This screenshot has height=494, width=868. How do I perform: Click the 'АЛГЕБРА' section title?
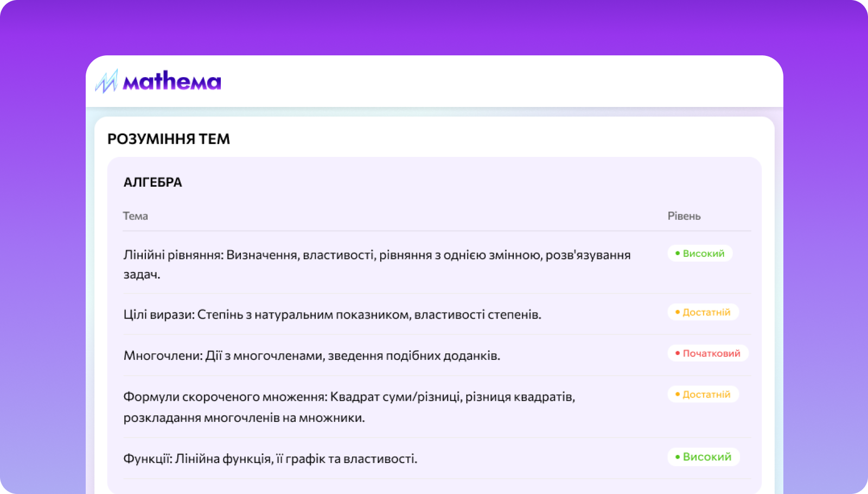click(153, 182)
